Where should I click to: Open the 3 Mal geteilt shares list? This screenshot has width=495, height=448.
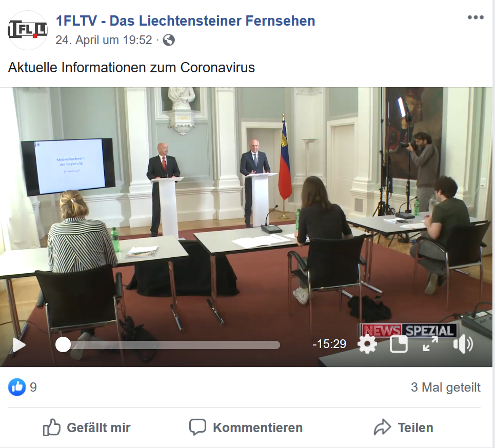(445, 387)
